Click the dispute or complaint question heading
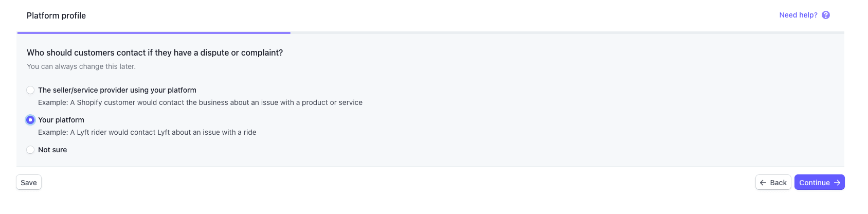Viewport: 868px width, 214px height. 155,52
